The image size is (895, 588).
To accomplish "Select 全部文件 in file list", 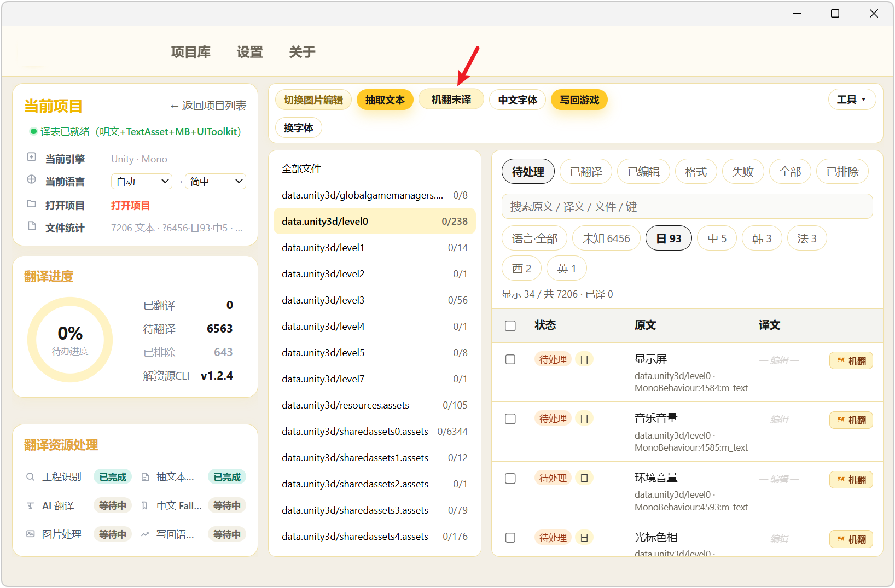I will tap(375, 169).
